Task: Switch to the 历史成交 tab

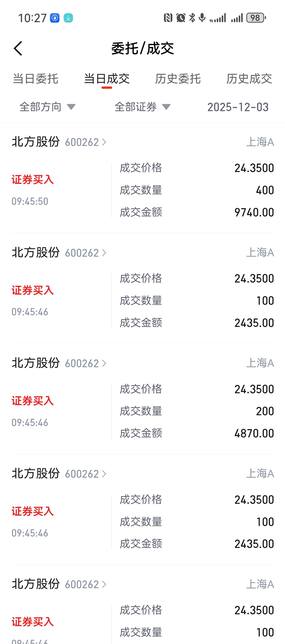Action: [249, 79]
